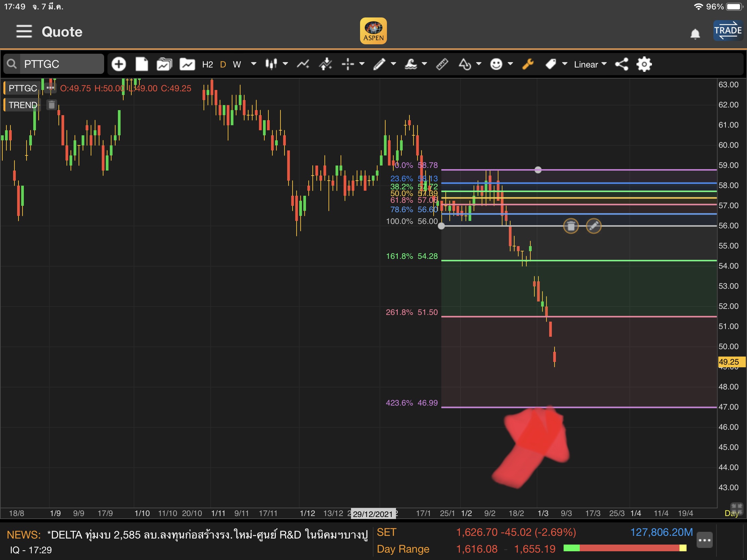747x560 pixels.
Task: Select the pencil drawing tool
Action: [x=379, y=64]
